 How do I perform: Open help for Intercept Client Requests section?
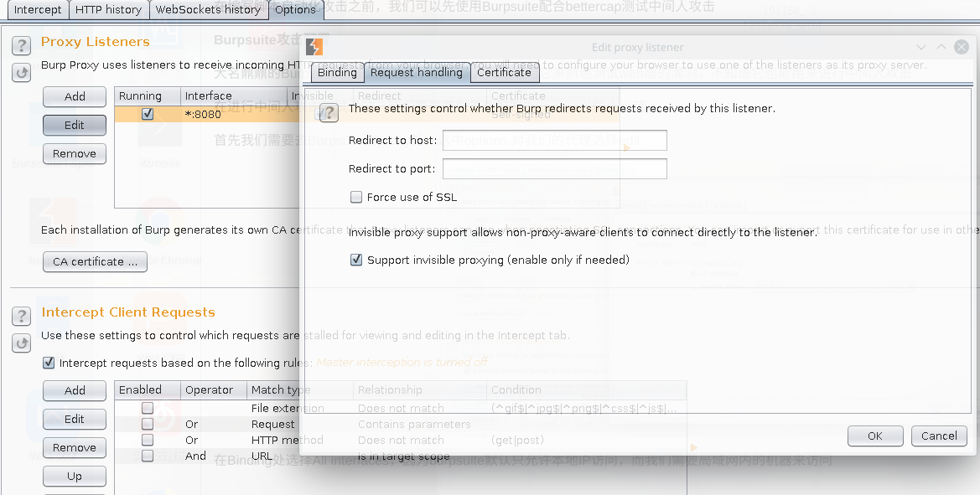point(21,316)
